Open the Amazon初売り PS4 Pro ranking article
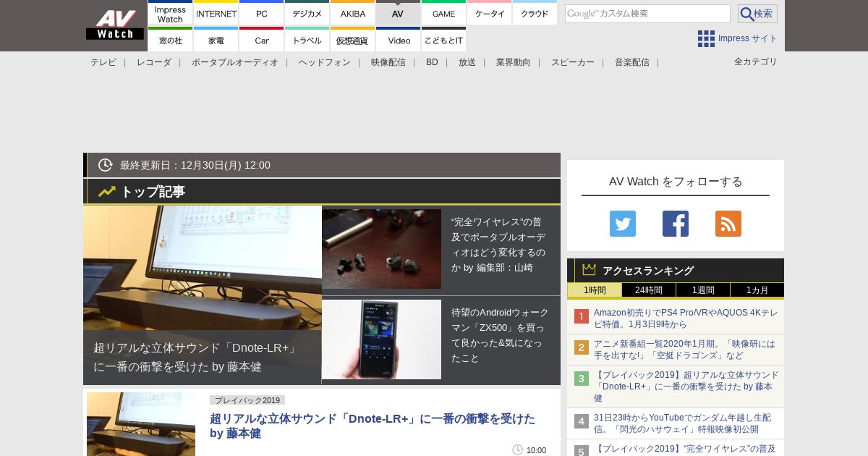The width and height of the screenshot is (868, 456). pos(686,318)
